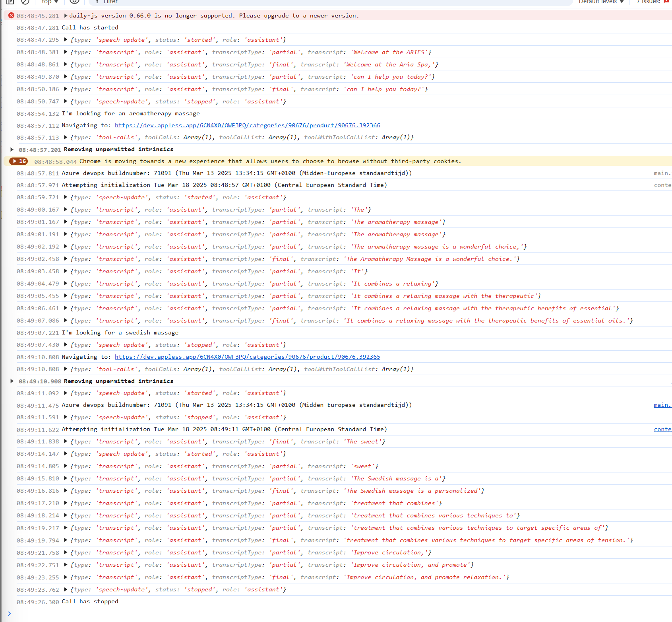The height and width of the screenshot is (622, 672).
Task: Select 'I'm looking for an aromatherapy massage' text
Action: point(131,113)
